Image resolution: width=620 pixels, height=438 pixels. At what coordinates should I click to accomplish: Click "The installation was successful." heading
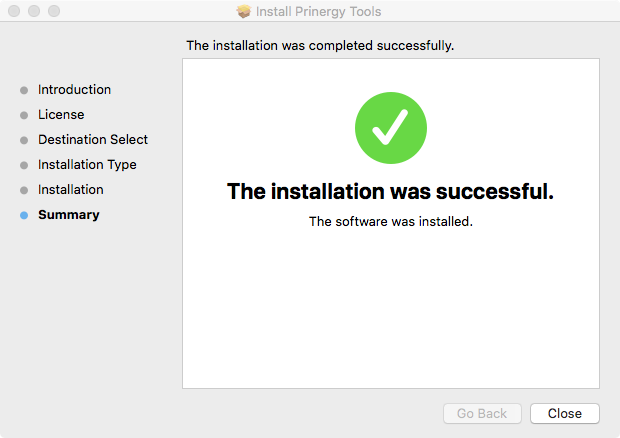[x=390, y=191]
